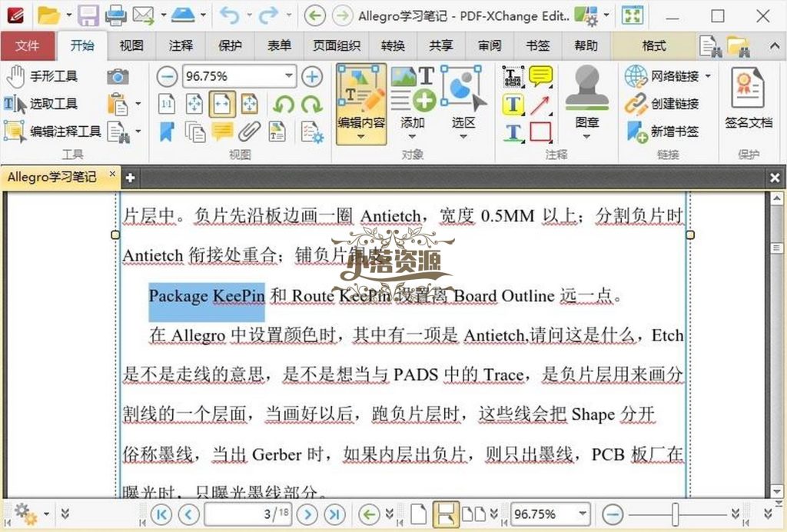Switch to the 表单 (Form) tab
787x532 pixels.
pos(280,45)
